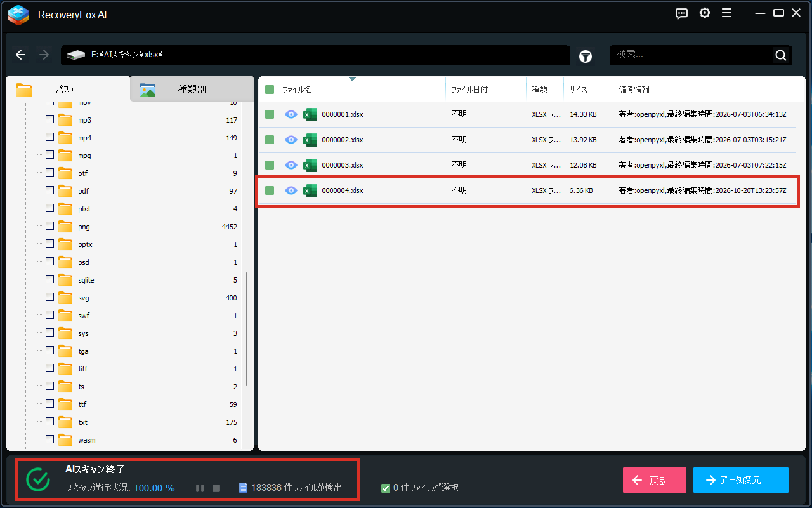Image resolution: width=812 pixels, height=508 pixels.
Task: Click the データ復元 button
Action: 741,480
